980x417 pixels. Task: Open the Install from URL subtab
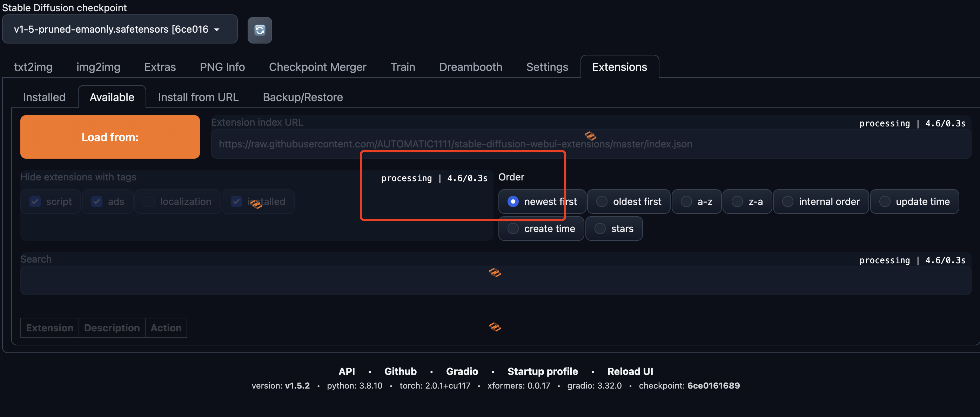pos(198,97)
